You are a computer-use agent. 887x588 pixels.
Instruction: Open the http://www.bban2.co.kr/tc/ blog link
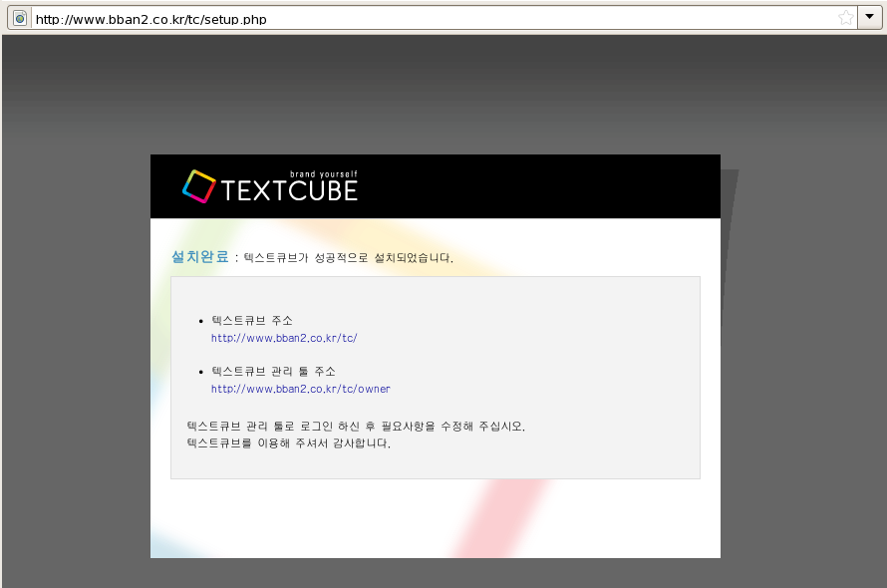(284, 338)
